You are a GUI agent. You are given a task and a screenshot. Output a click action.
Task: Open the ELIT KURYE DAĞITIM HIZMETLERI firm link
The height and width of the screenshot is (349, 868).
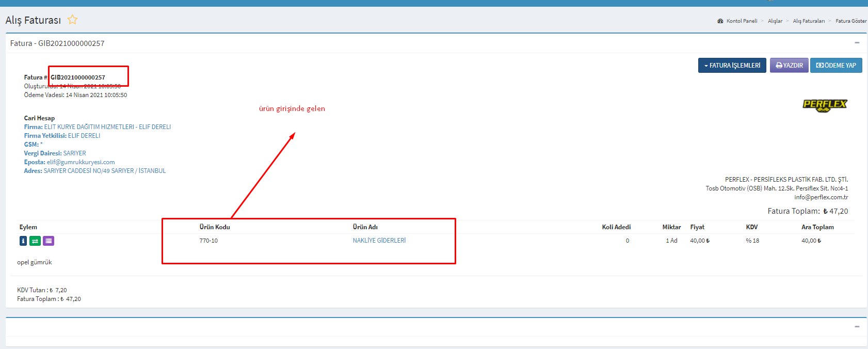[x=107, y=127]
